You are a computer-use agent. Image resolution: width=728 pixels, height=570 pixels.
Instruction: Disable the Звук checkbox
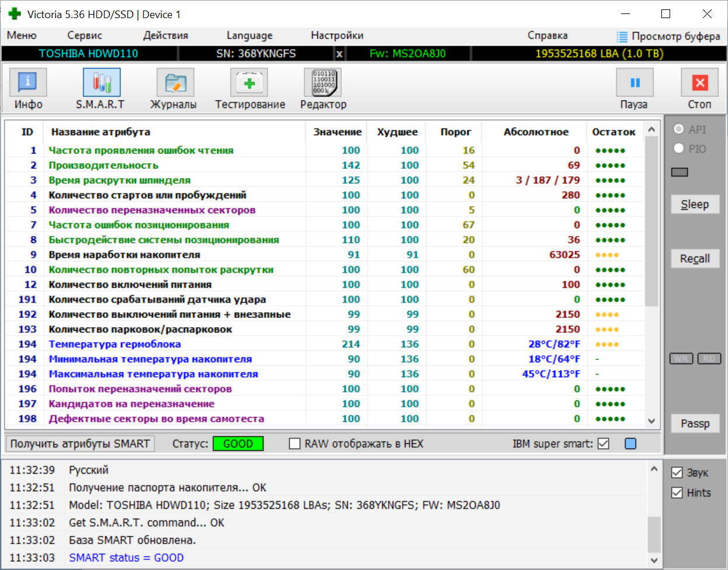[x=677, y=472]
